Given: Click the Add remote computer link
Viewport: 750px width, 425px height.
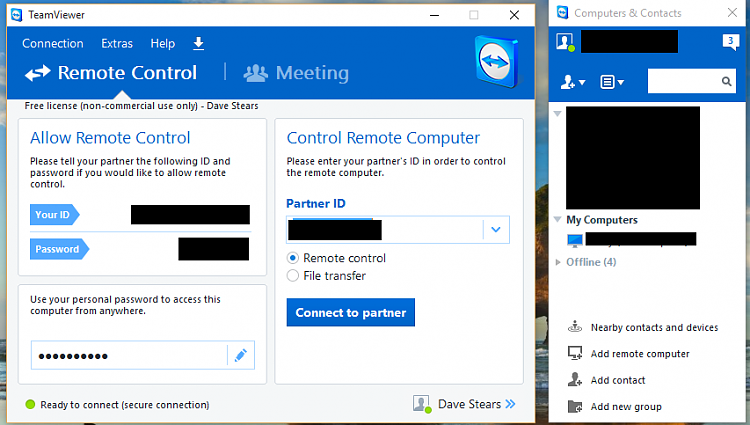Looking at the screenshot, I should pos(640,354).
